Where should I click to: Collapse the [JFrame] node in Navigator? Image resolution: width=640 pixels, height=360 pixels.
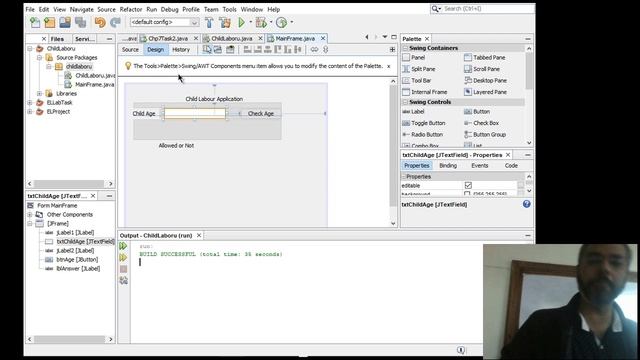(x=30, y=224)
